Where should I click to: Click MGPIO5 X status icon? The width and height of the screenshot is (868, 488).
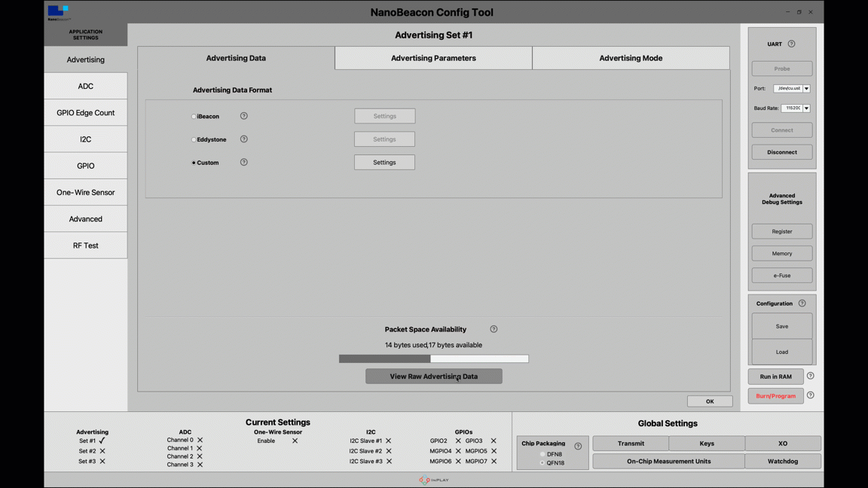click(494, 451)
